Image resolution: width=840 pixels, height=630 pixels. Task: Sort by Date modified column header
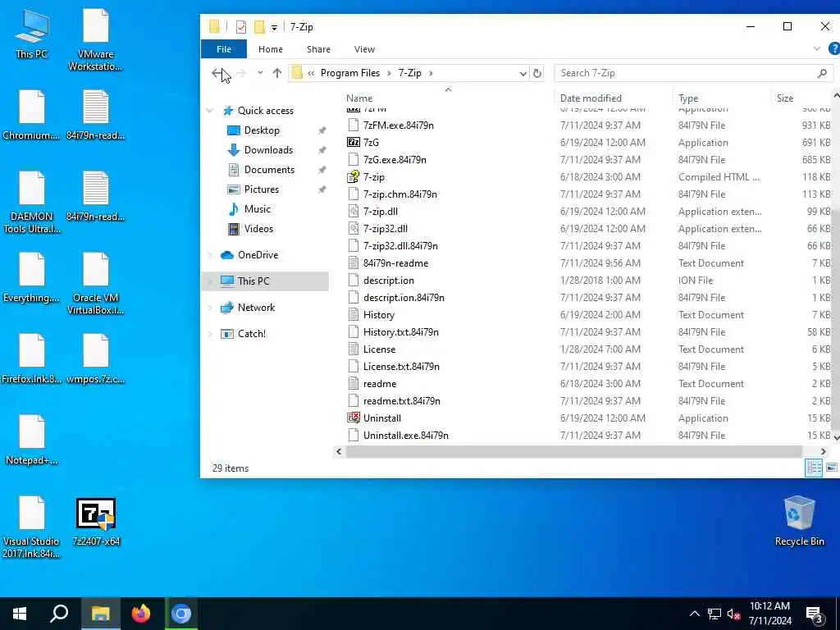tap(591, 98)
